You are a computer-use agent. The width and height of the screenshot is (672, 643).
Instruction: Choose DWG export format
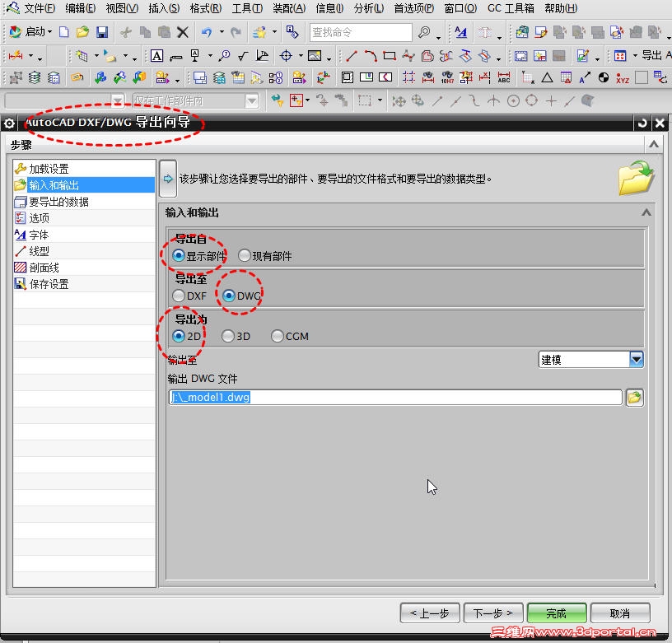(229, 296)
